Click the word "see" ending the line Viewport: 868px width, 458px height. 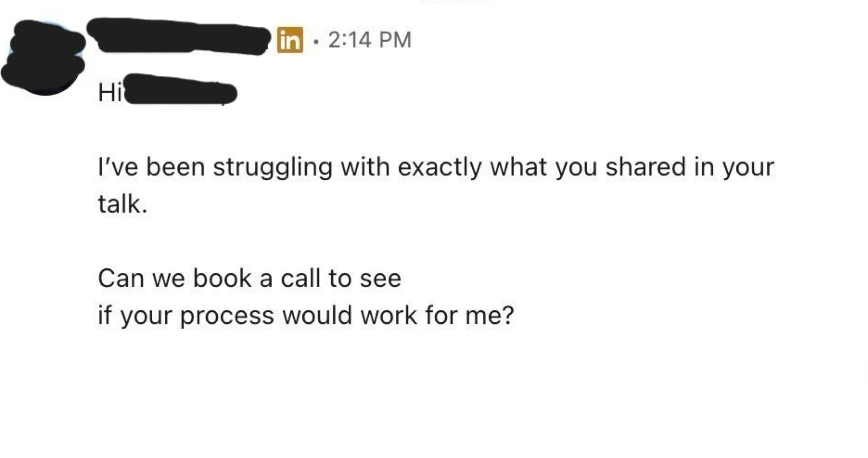(380, 279)
